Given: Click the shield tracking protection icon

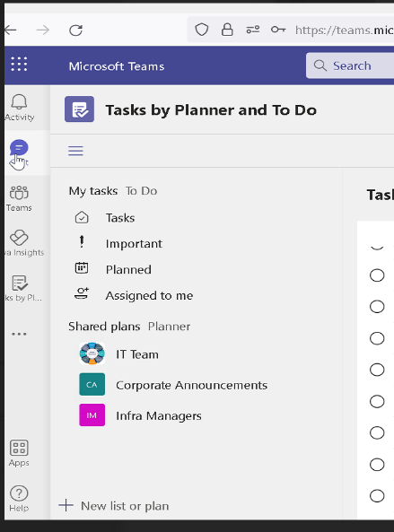Looking at the screenshot, I should [x=201, y=30].
